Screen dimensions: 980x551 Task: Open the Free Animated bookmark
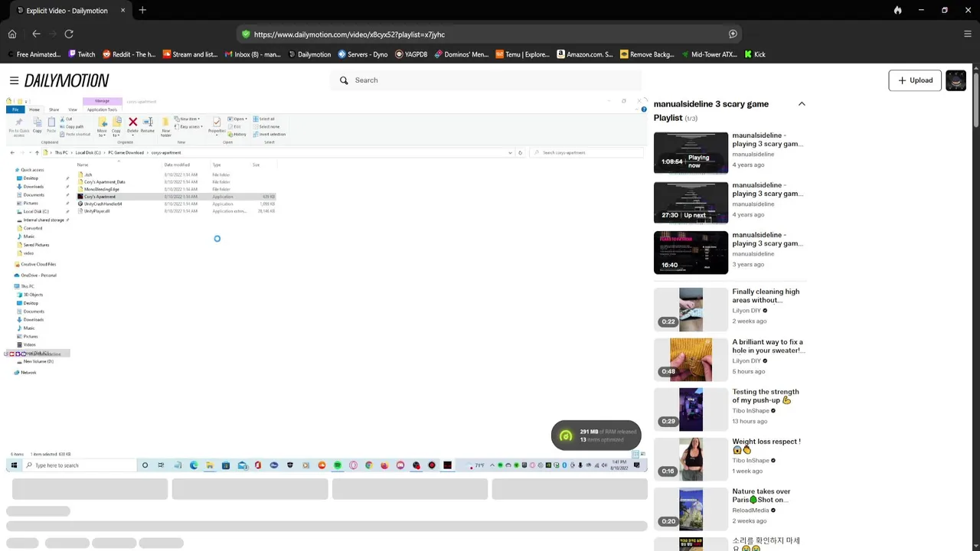pyautogui.click(x=34, y=54)
